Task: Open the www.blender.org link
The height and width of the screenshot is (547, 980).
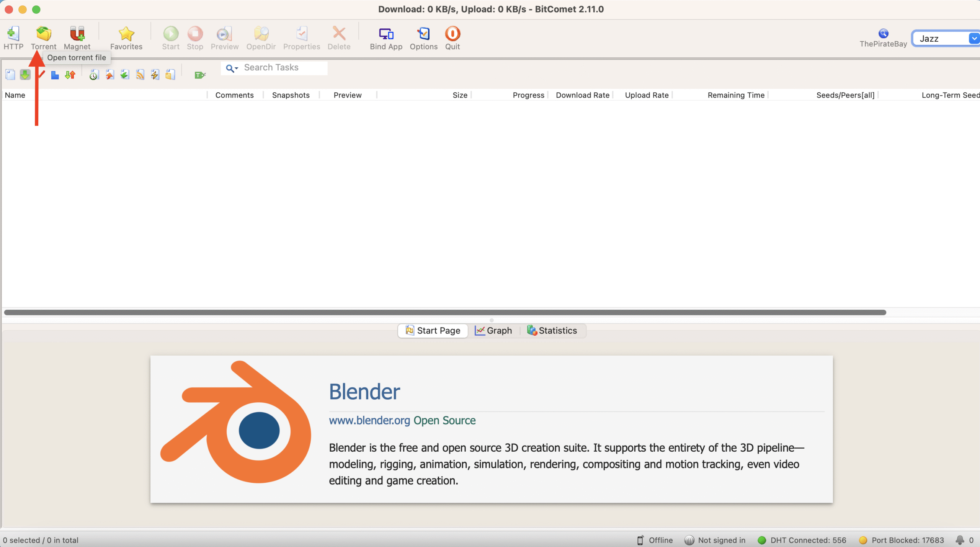Action: click(369, 421)
